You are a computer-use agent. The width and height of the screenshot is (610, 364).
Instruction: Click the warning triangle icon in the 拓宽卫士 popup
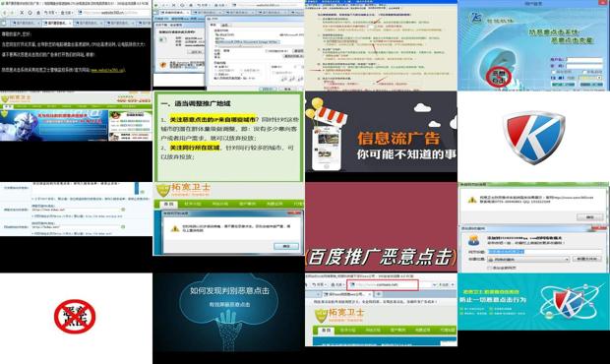tap(175, 228)
